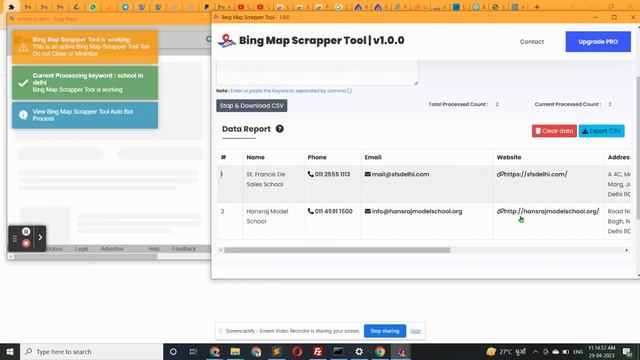
Task: Switch to the blue Telegram browser tab
Action: tap(125, 7)
